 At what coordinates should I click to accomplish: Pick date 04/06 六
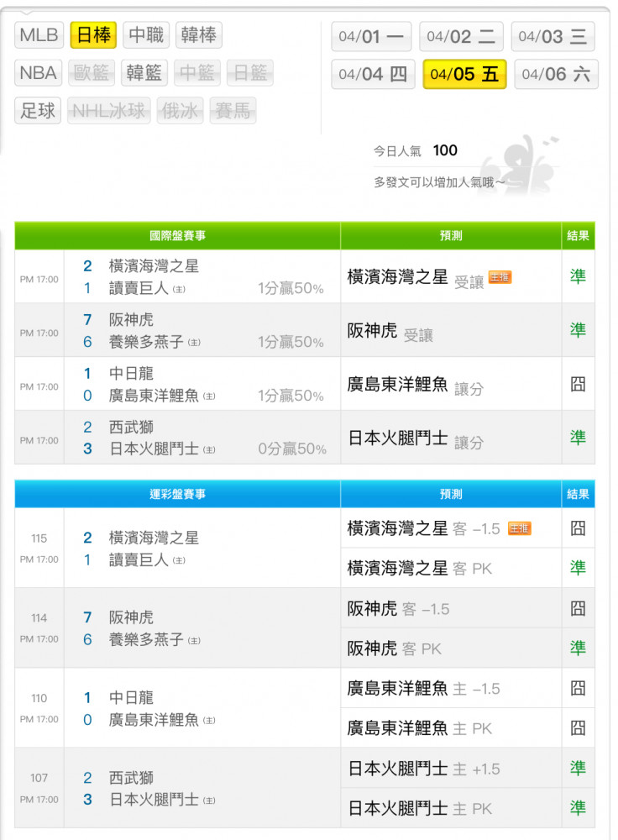(x=556, y=74)
